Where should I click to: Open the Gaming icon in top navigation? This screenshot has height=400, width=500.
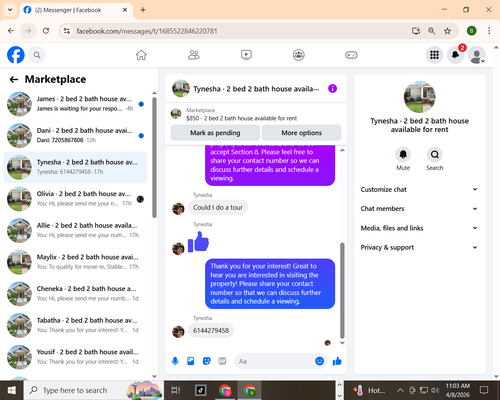[351, 55]
